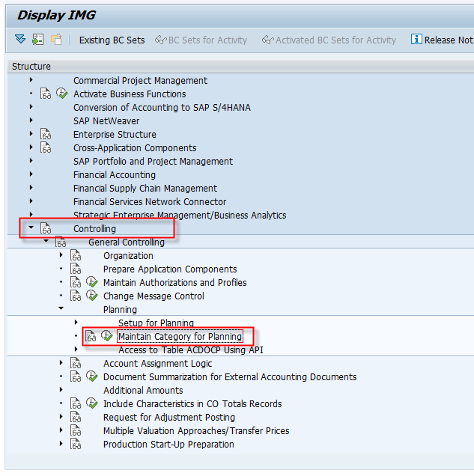Open documentation icon for Cross-Application Components
This screenshot has width=474, height=476.
pyautogui.click(x=46, y=147)
